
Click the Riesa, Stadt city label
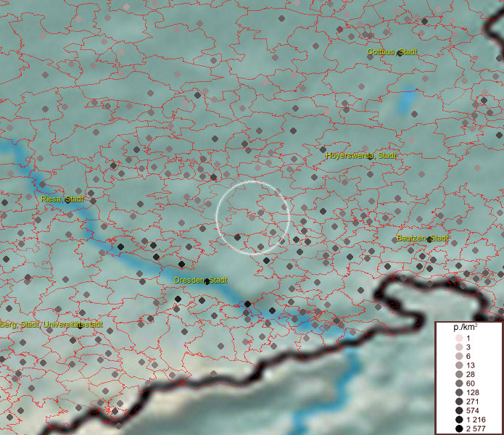tap(62, 199)
